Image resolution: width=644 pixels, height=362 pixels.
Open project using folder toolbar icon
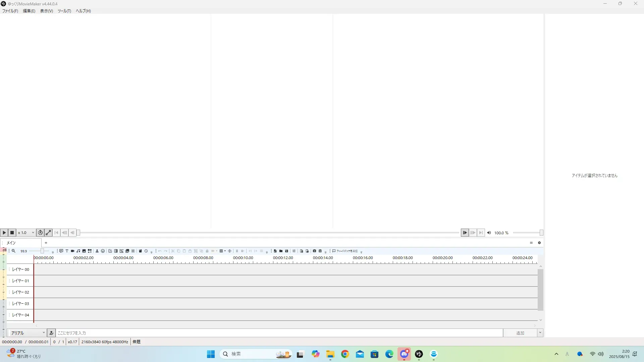pos(281,251)
